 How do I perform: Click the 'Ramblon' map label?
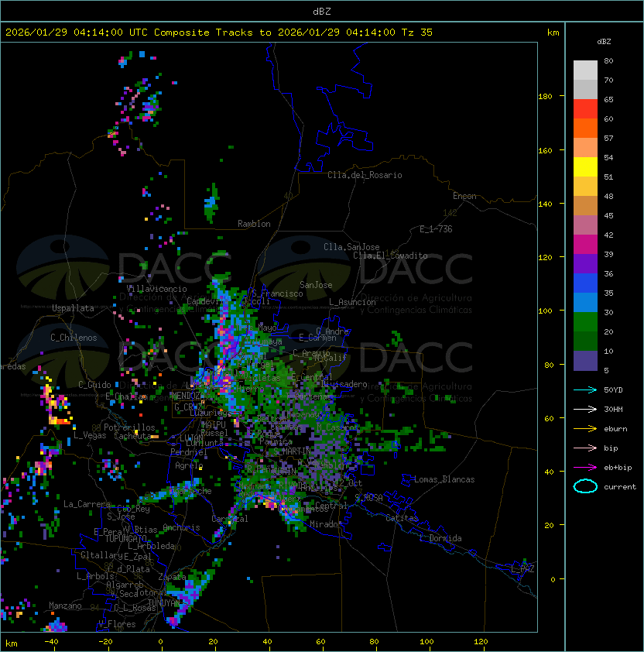[x=254, y=224]
